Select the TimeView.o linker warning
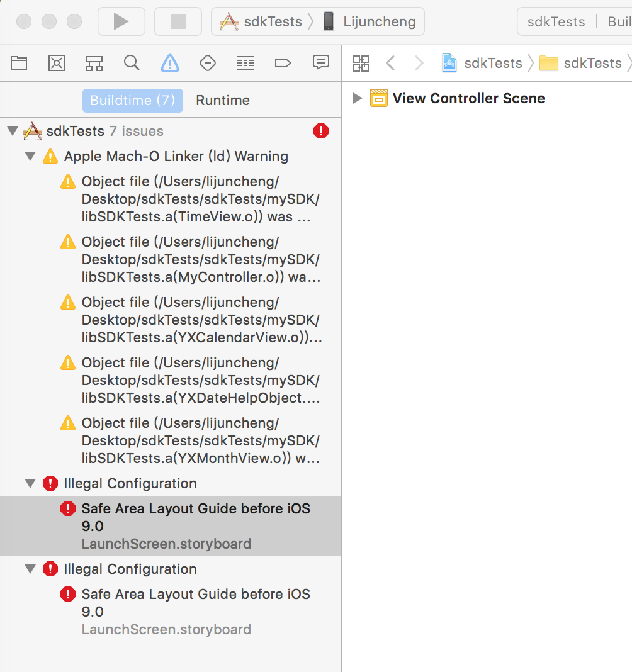 pyautogui.click(x=171, y=199)
